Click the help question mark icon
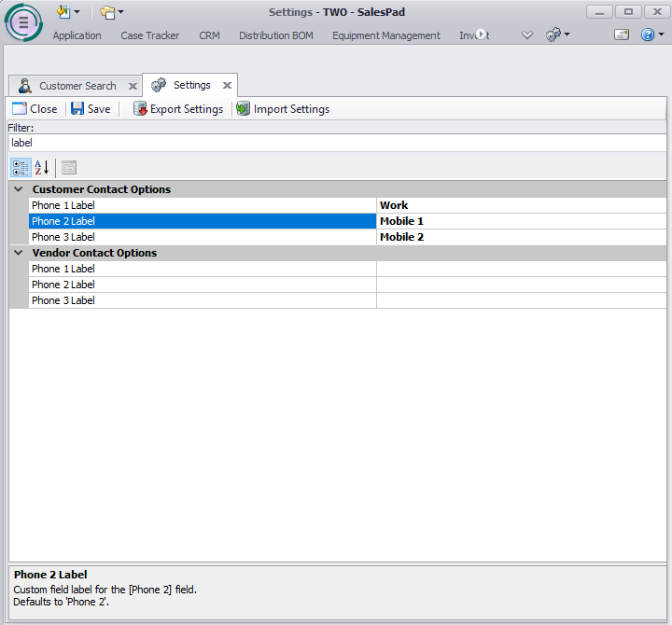The height and width of the screenshot is (625, 672). [648, 35]
